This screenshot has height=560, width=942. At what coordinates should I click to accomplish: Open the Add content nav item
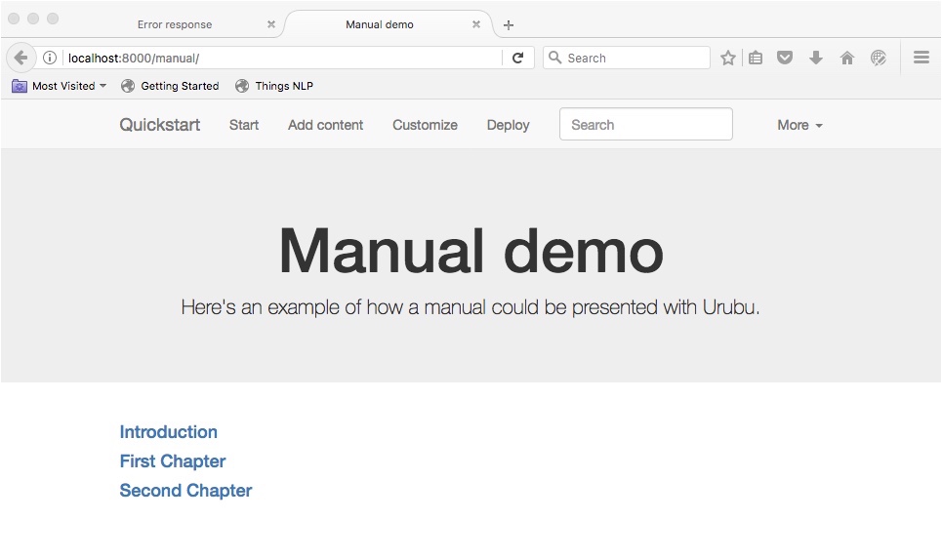coord(326,125)
